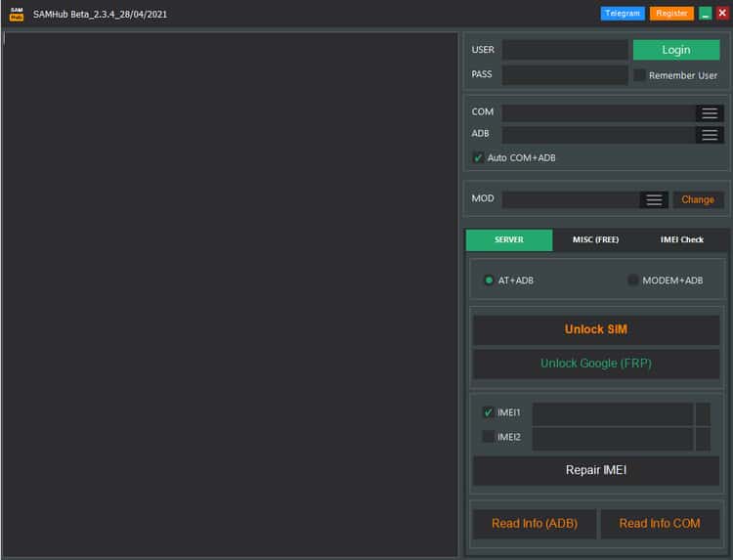
Task: Open the ADB device list menu icon
Action: tap(710, 135)
